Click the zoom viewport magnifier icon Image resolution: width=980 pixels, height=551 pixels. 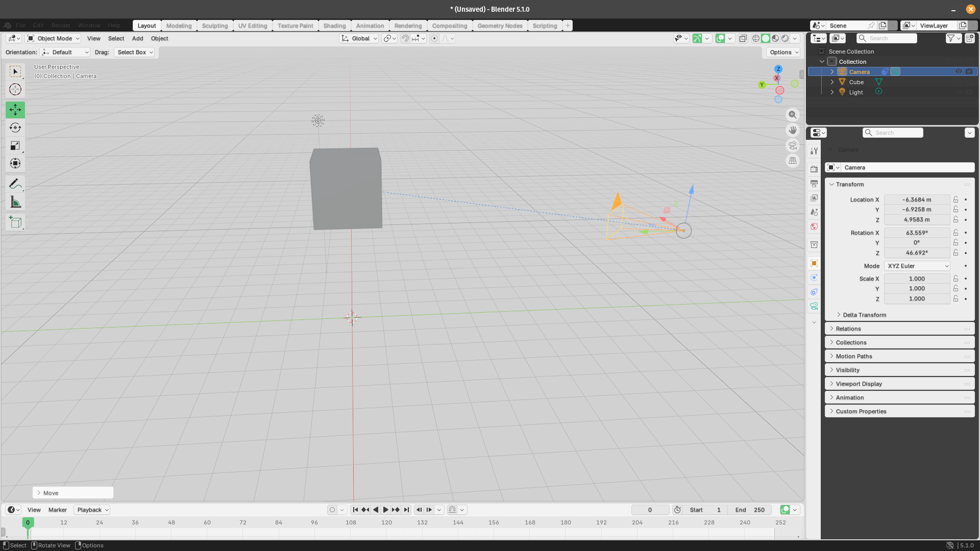[x=793, y=115]
